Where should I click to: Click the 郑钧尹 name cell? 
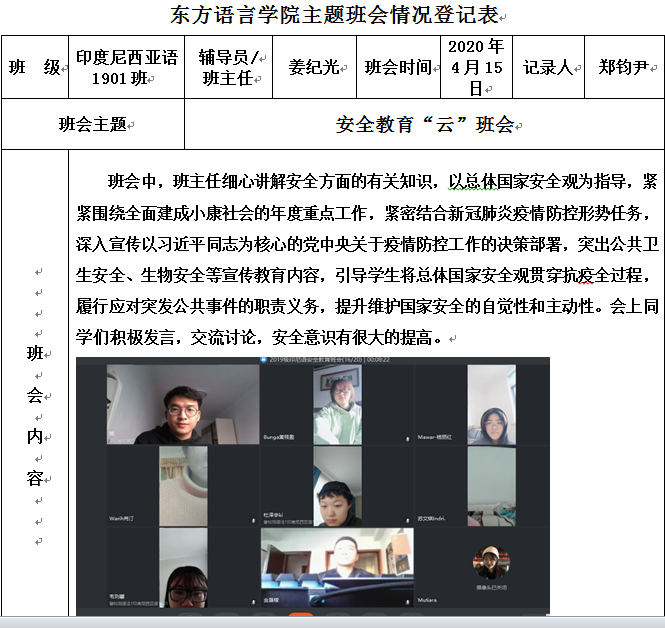click(x=624, y=67)
